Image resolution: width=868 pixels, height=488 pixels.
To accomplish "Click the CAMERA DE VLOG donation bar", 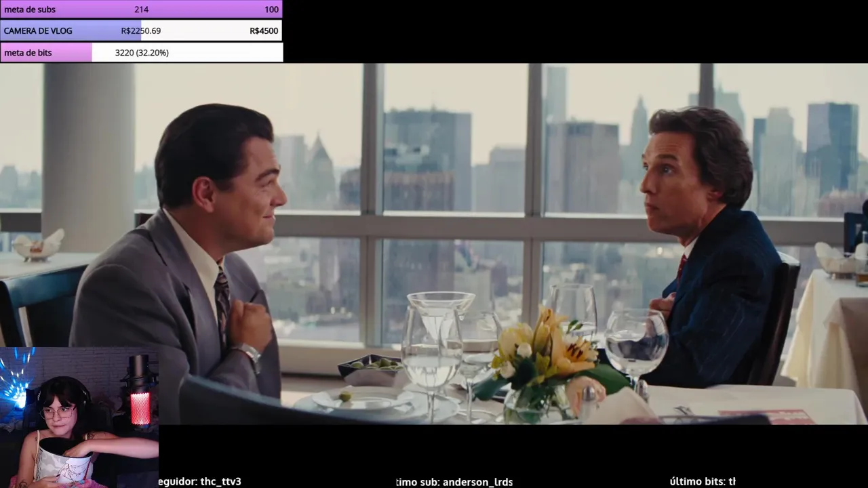I will click(x=141, y=30).
